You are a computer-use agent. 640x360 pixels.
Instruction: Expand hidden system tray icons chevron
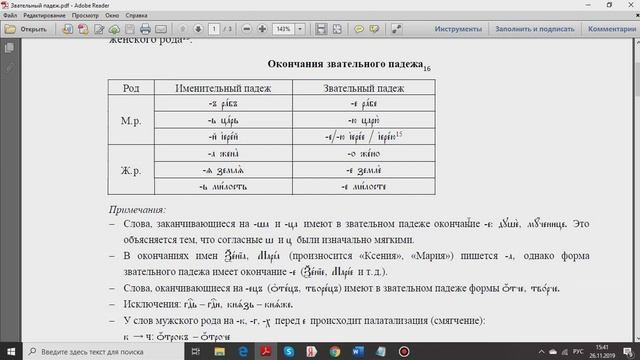[x=542, y=351]
